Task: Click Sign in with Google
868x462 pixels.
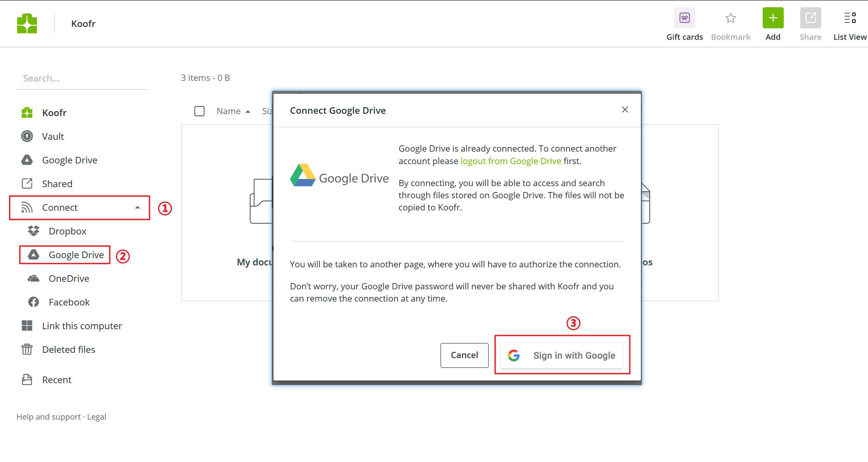Action: (x=561, y=355)
